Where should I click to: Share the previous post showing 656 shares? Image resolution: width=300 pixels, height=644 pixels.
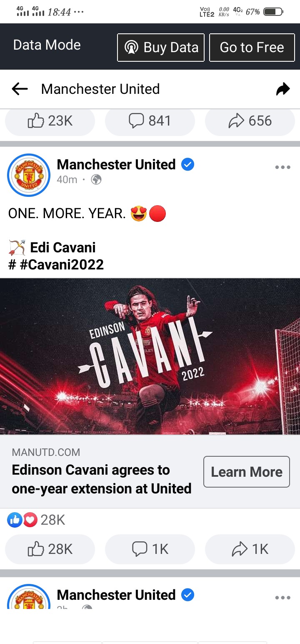250,122
